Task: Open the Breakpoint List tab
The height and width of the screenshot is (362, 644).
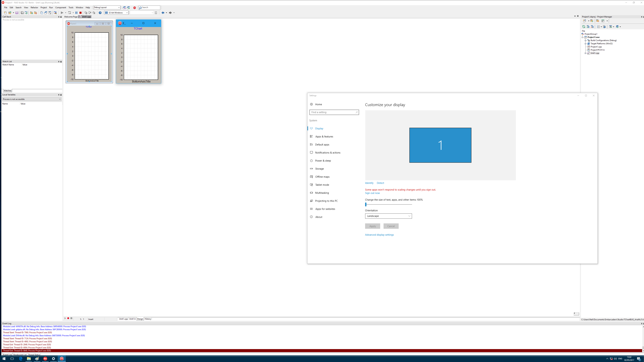Action: click(20, 355)
